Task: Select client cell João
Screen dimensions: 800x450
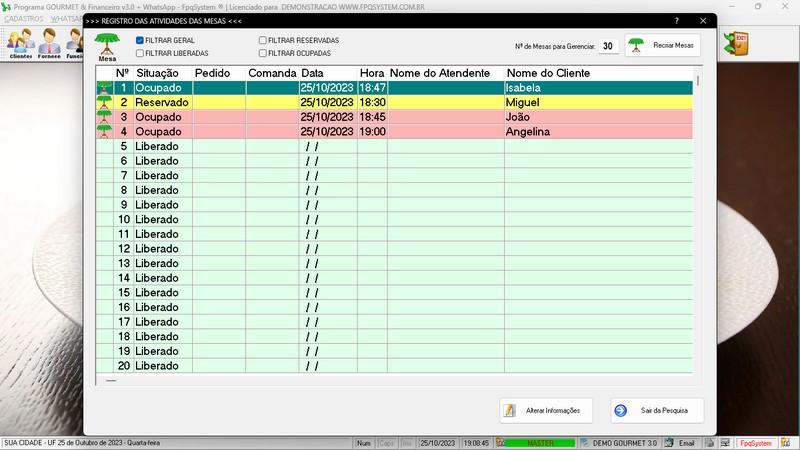Action: (x=598, y=117)
